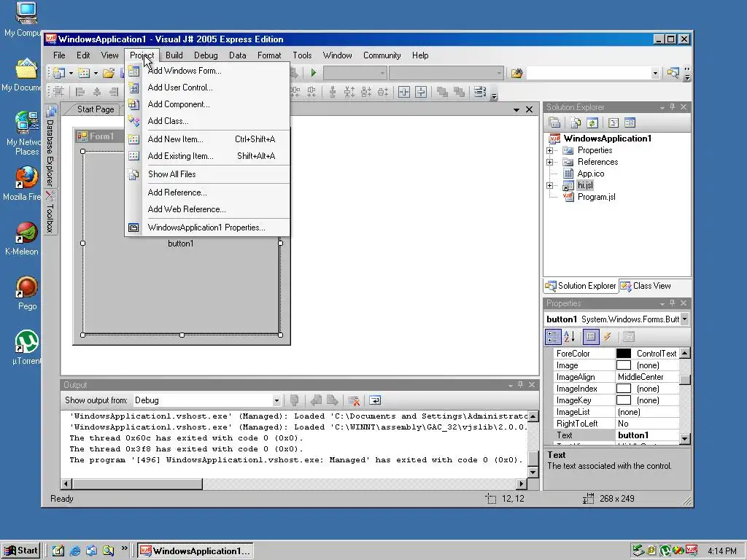Screen dimensions: 747x560
Task: Click the Events lightning icon in Properties
Action: click(x=608, y=337)
